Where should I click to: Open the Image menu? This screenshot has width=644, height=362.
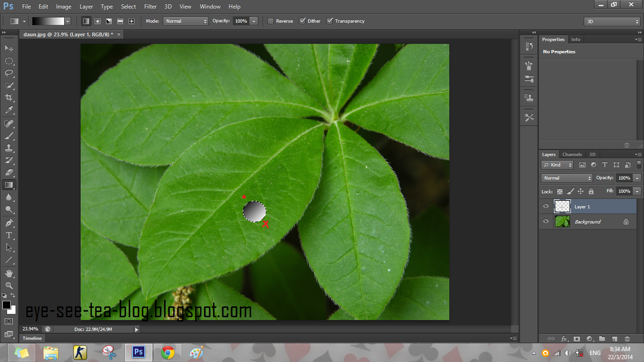64,7
